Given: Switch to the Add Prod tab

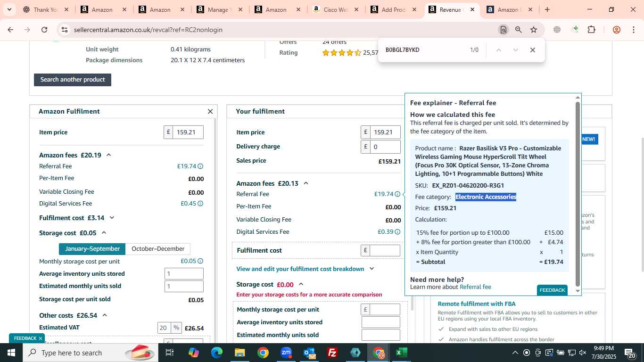Looking at the screenshot, I should 394,9.
